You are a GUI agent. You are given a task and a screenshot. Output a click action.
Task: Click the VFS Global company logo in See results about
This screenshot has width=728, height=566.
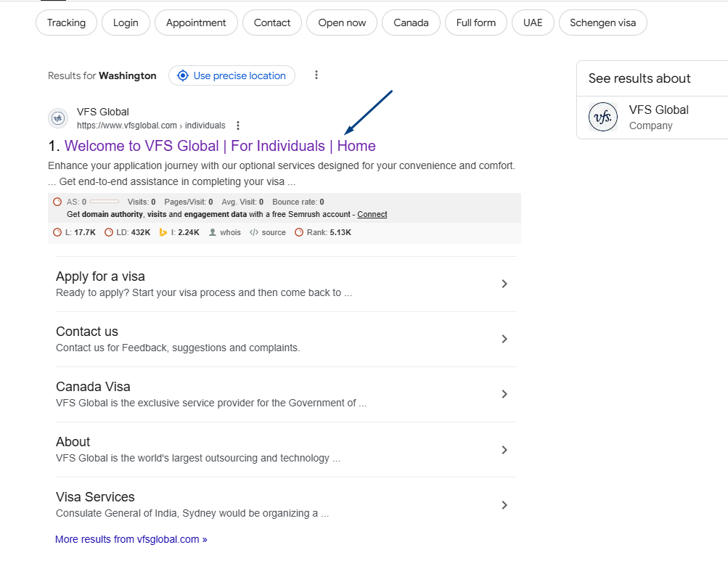[x=603, y=117]
